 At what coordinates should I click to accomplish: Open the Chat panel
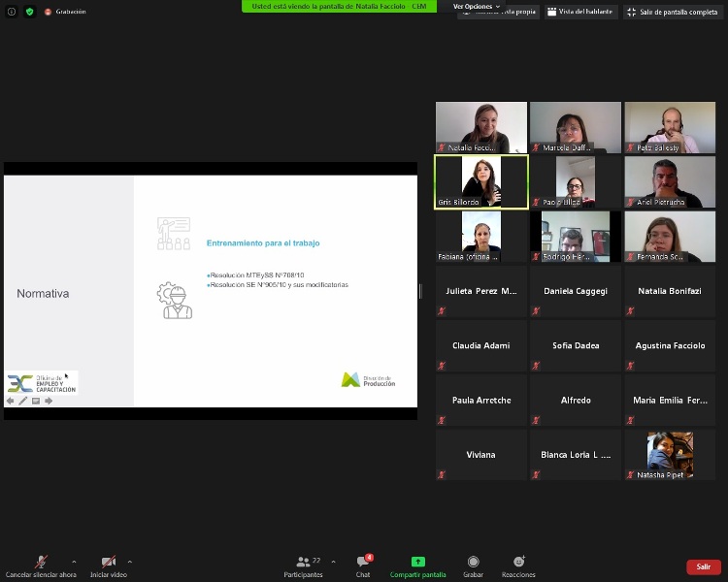click(x=363, y=565)
